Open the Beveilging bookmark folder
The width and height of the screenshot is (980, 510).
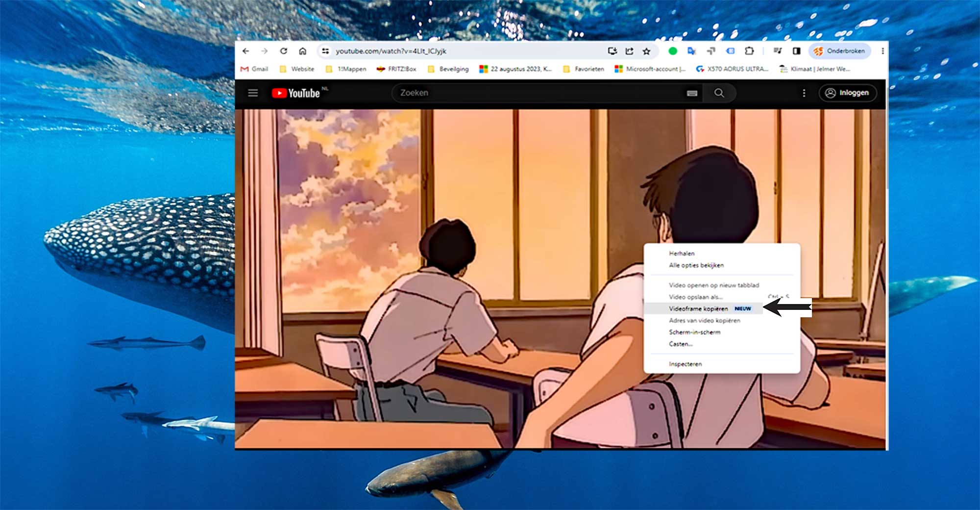tap(448, 69)
